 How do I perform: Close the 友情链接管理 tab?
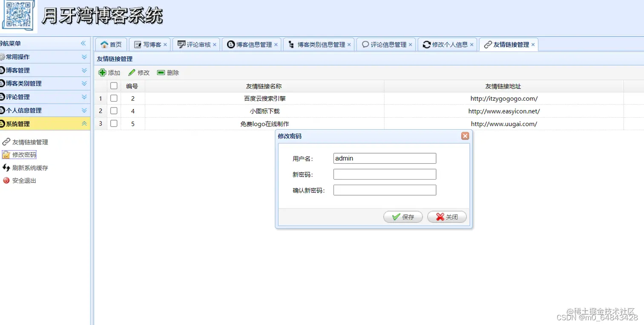(533, 44)
